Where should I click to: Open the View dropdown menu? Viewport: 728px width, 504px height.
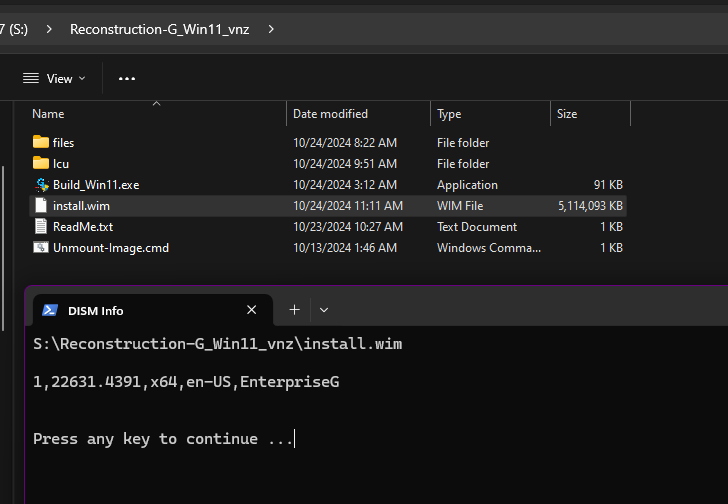(x=54, y=78)
